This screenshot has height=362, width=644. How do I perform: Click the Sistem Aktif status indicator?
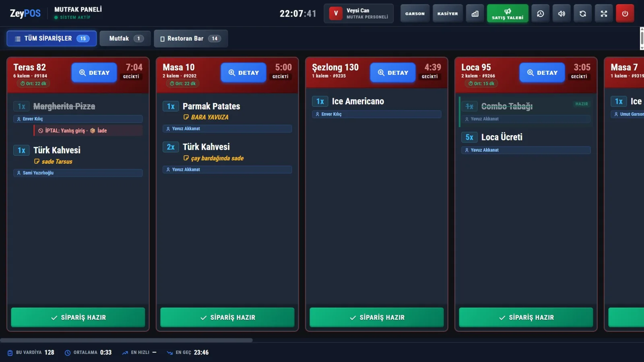pos(72,17)
